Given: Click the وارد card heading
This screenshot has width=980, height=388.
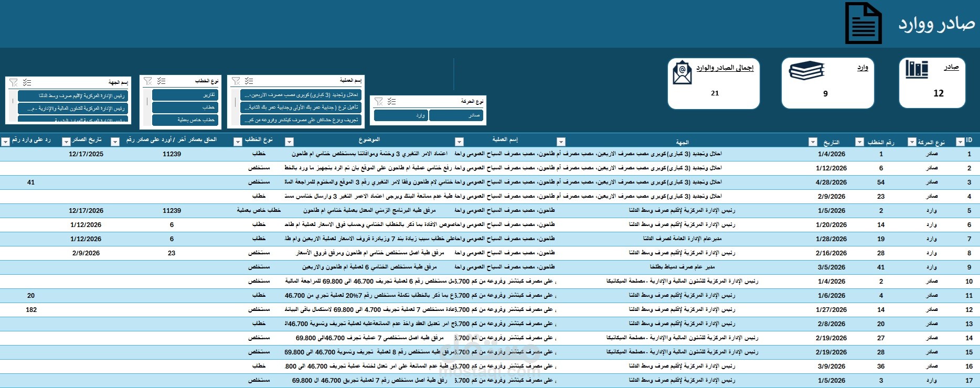Looking at the screenshot, I should (x=862, y=67).
